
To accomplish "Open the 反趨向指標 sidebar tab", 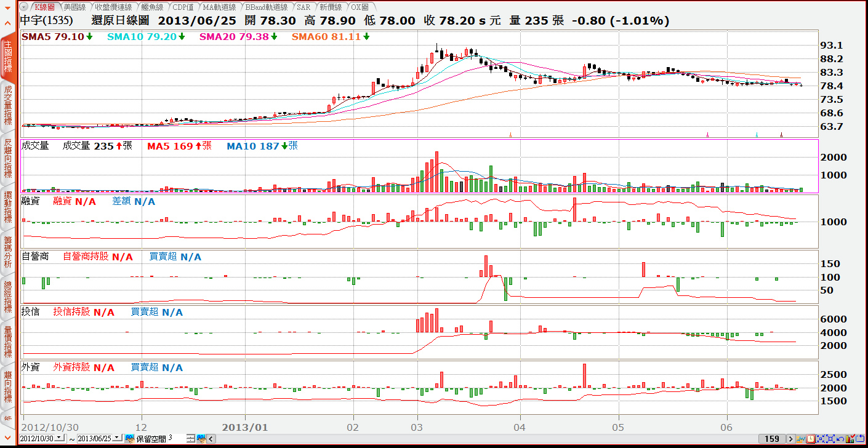I will click(8, 159).
